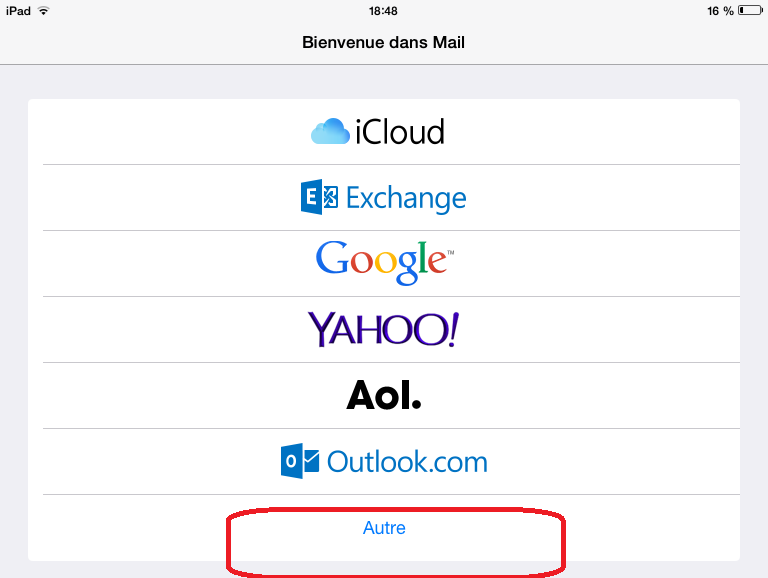Tap the Outlook envelope logo icon
This screenshot has height=578, width=768.
(x=300, y=461)
